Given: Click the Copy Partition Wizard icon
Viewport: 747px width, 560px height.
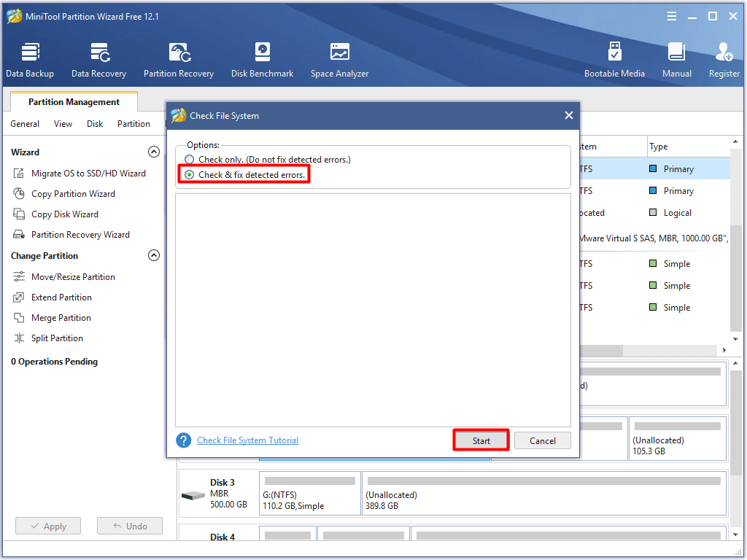Looking at the screenshot, I should tap(18, 194).
